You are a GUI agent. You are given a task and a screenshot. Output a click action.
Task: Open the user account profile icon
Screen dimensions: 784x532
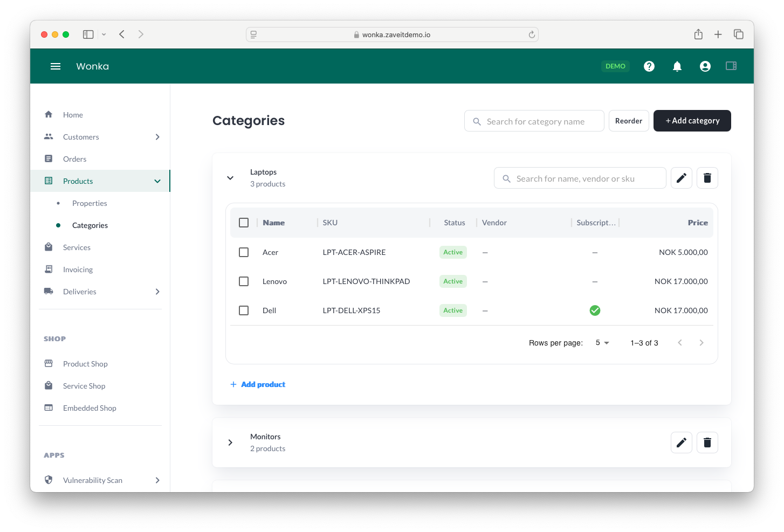705,66
